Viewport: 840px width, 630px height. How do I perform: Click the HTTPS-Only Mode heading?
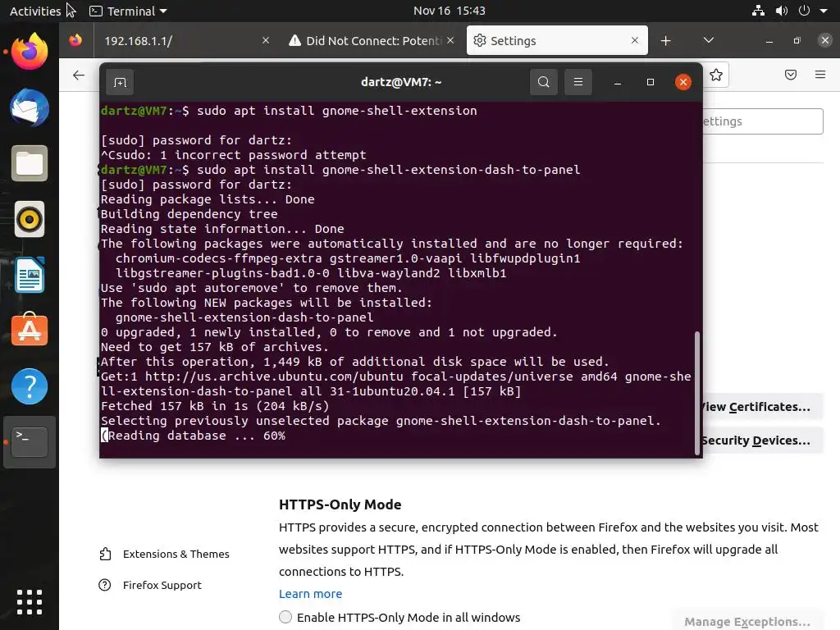click(x=340, y=504)
